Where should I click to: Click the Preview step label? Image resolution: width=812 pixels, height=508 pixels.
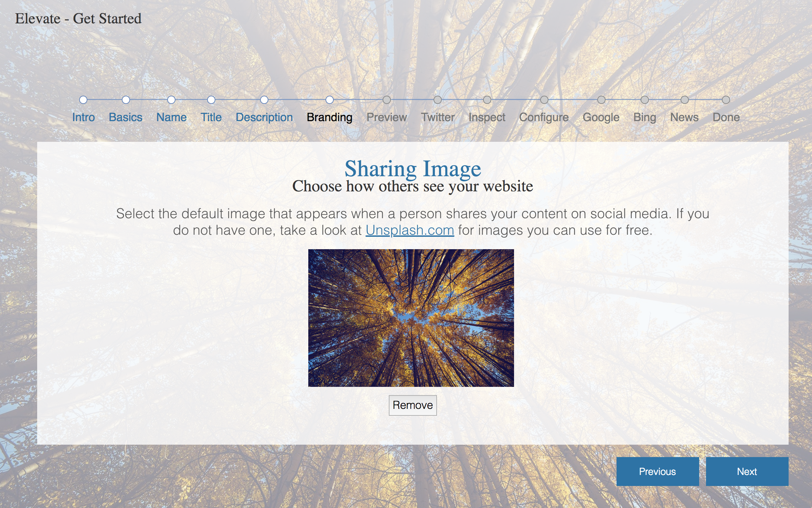point(387,117)
